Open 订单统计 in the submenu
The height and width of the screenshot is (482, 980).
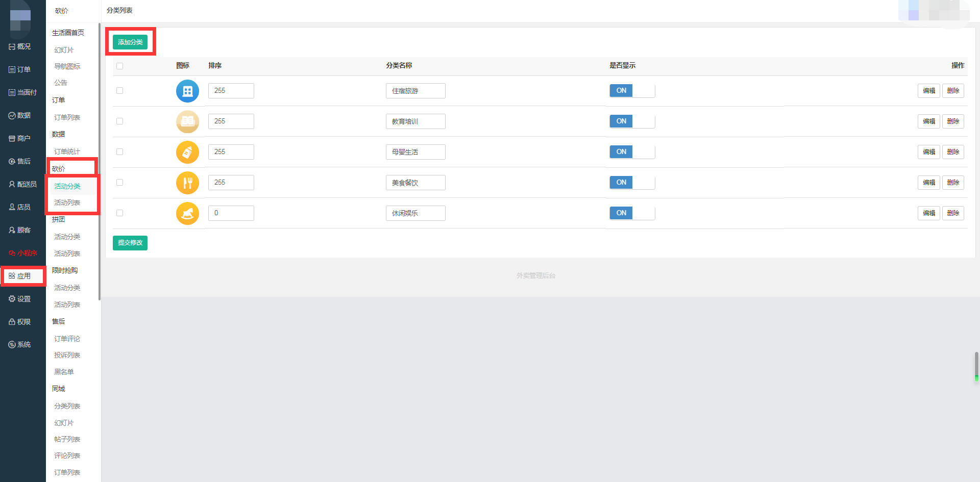(67, 151)
